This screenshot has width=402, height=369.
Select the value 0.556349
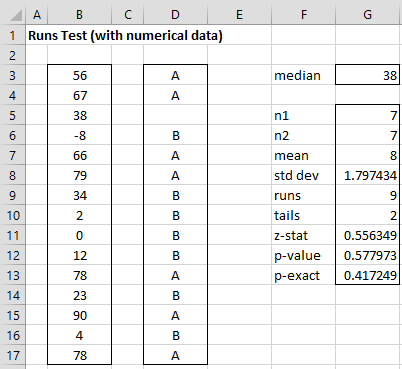pos(368,235)
